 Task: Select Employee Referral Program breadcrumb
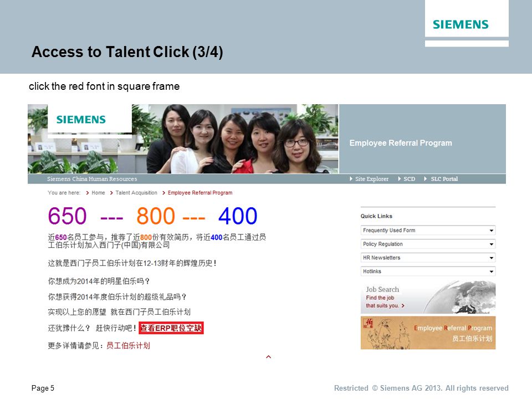[200, 193]
